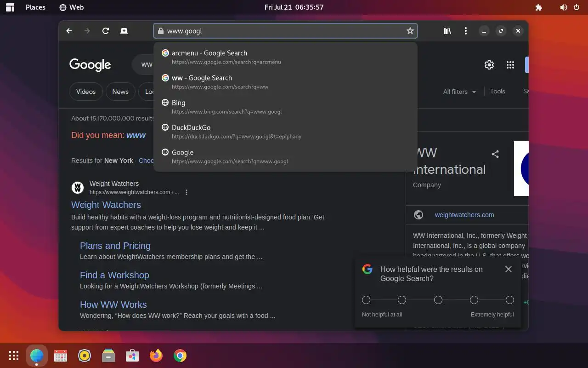Share the WW International knowledge panel
The width and height of the screenshot is (588, 368).
pos(495,154)
